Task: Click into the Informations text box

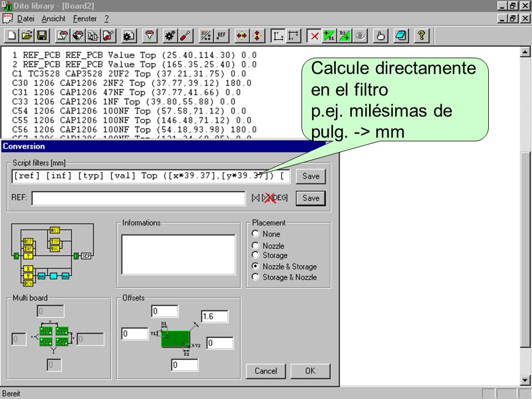Action: [178, 254]
